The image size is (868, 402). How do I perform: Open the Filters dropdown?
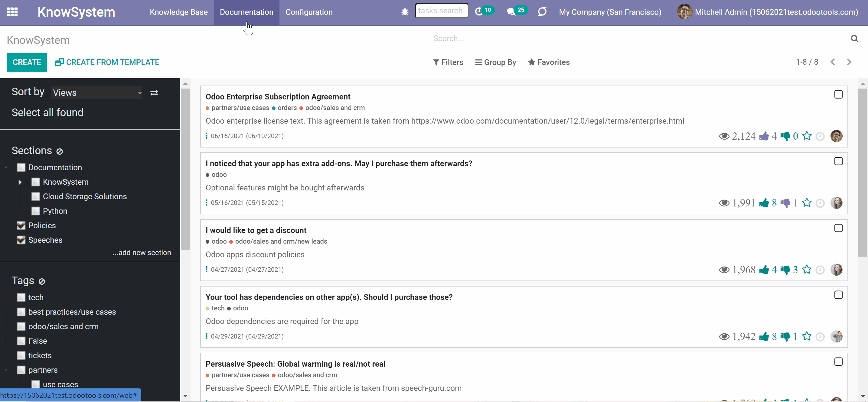pyautogui.click(x=448, y=62)
